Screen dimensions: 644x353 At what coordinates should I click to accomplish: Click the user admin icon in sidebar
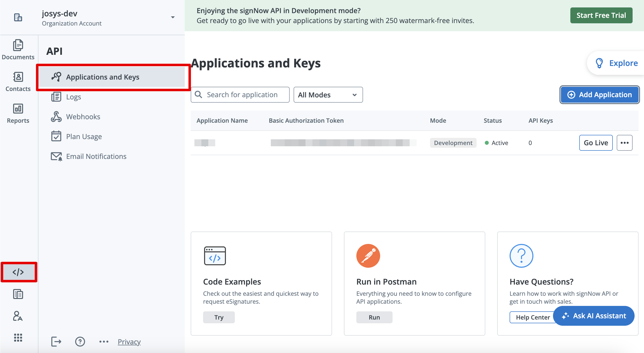[18, 316]
